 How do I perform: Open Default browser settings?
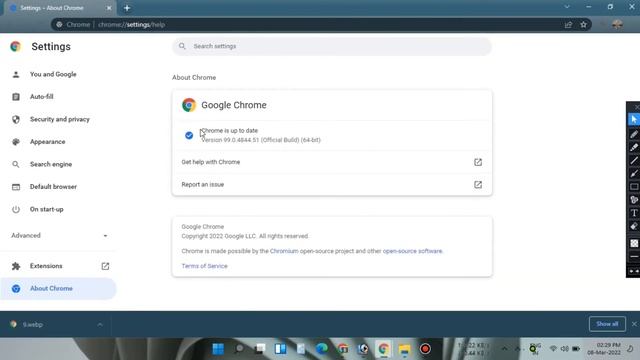pos(53,187)
